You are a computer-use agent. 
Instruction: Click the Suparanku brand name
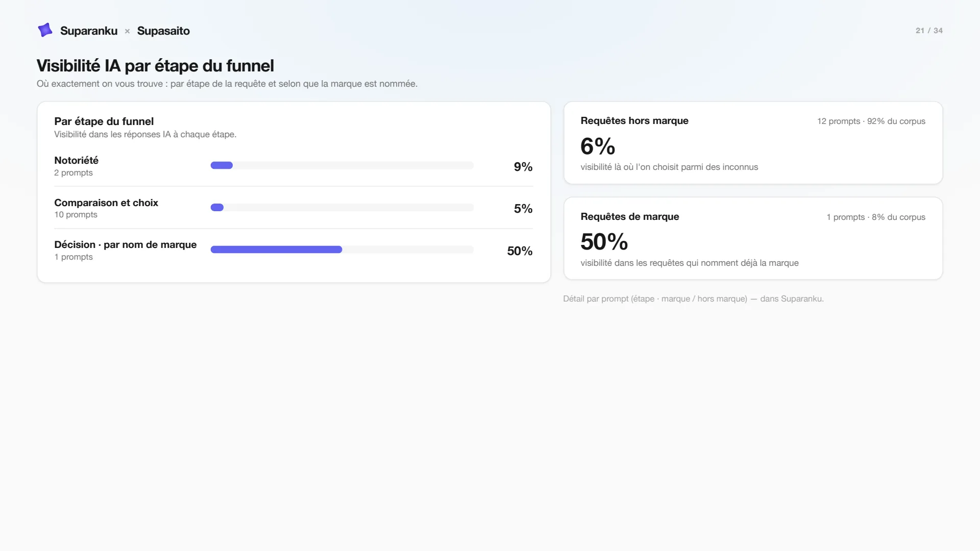pyautogui.click(x=89, y=31)
